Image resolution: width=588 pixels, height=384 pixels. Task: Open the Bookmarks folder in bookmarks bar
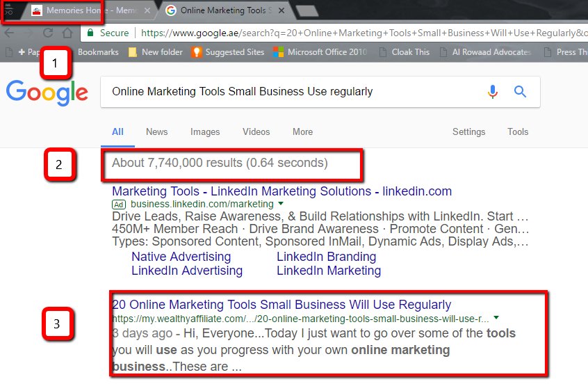click(98, 52)
